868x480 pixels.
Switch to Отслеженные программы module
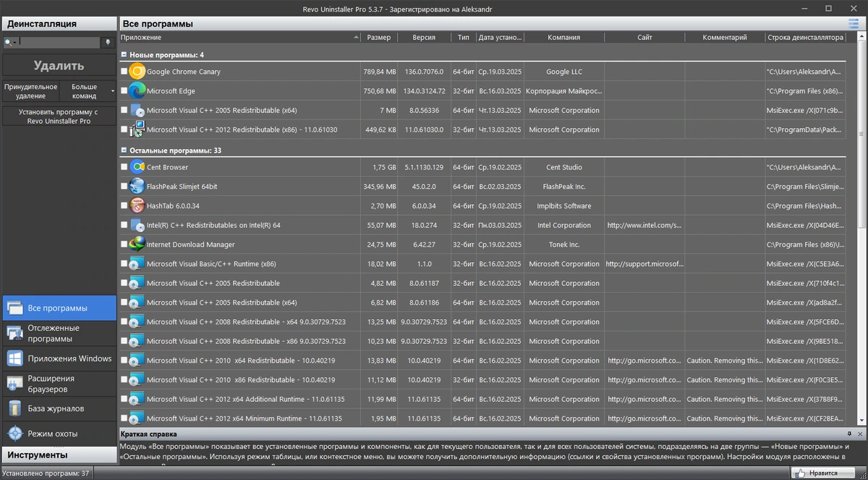(x=58, y=333)
